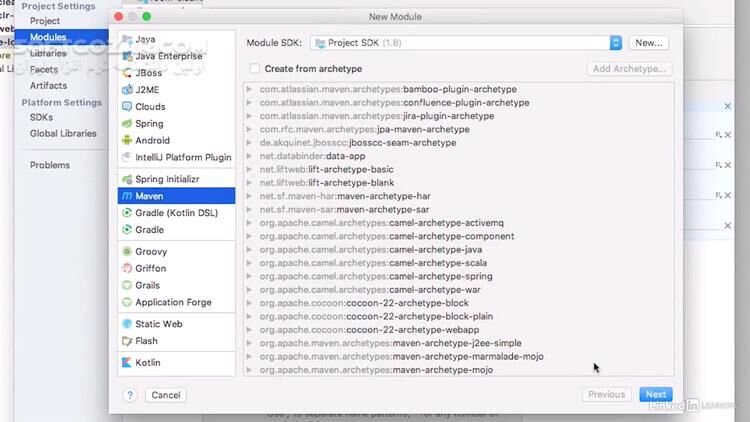Choose the JBoss icon in module list
Image resolution: width=750 pixels, height=422 pixels.
(127, 73)
